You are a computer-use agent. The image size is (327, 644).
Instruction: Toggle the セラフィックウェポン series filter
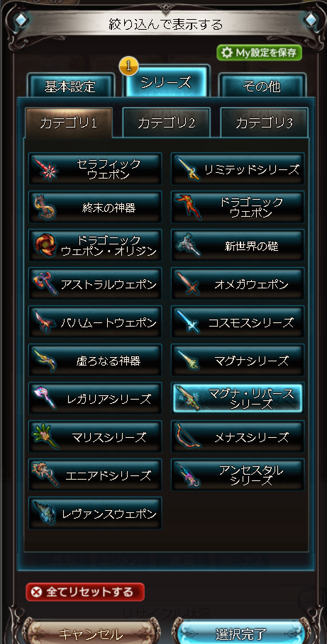(95, 169)
